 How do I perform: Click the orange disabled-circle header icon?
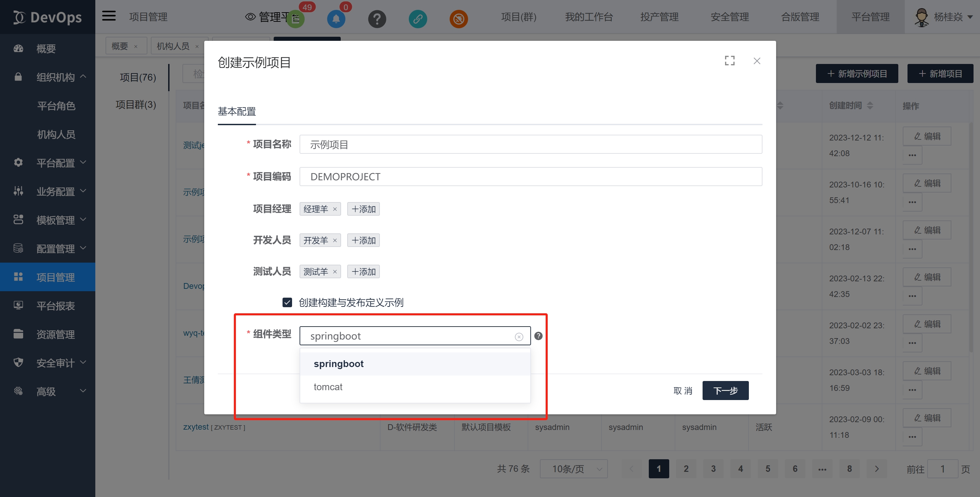coord(459,19)
